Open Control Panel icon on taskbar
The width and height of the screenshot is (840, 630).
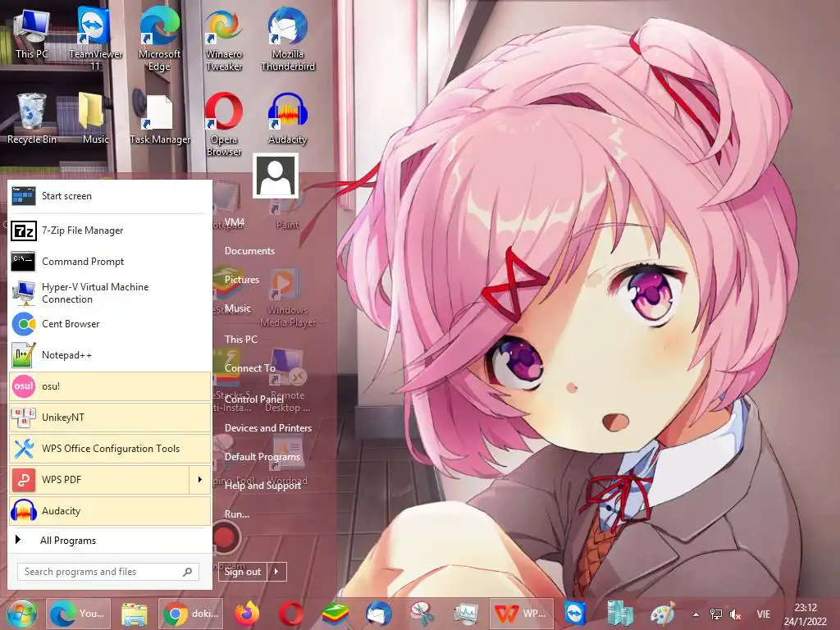(620, 614)
